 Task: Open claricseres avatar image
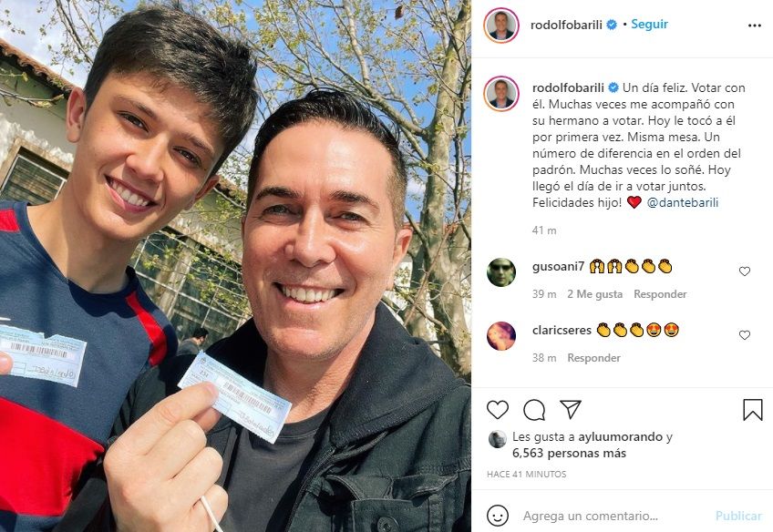coord(500,335)
